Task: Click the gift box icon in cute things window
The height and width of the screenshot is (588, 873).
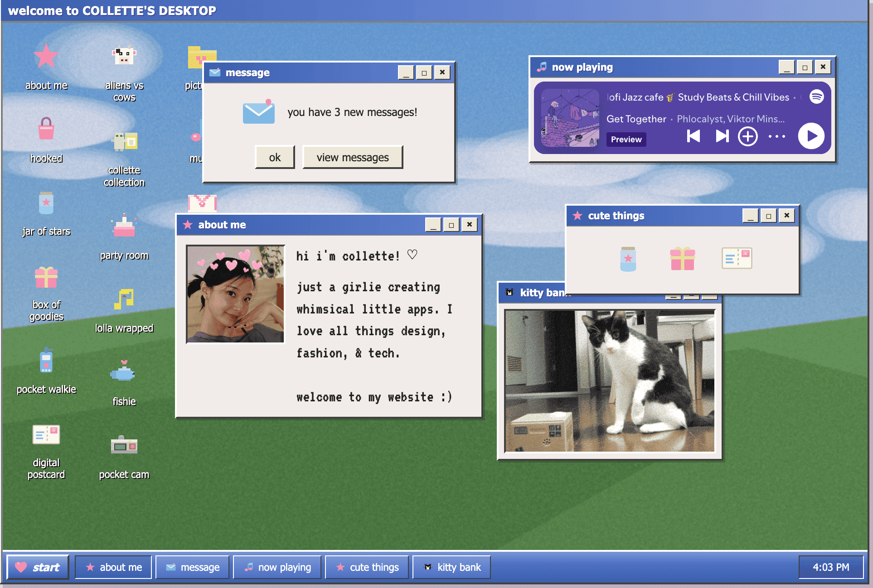Action: point(682,259)
